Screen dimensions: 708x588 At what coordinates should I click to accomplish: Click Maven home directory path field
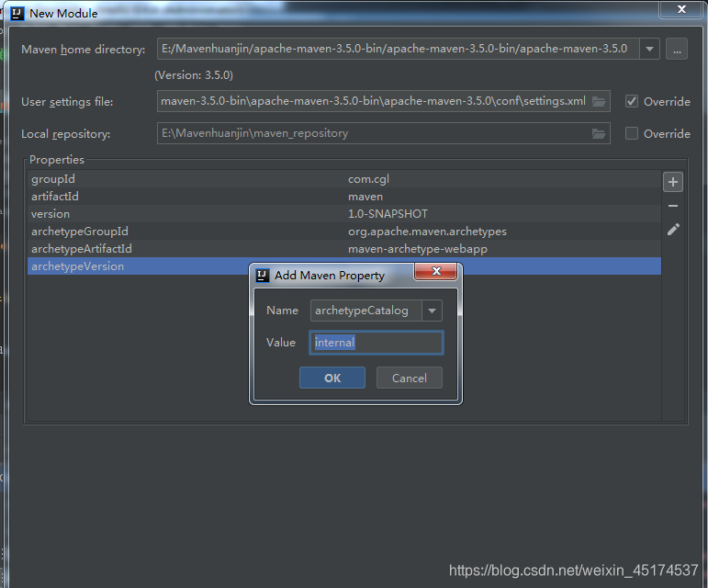(x=399, y=50)
